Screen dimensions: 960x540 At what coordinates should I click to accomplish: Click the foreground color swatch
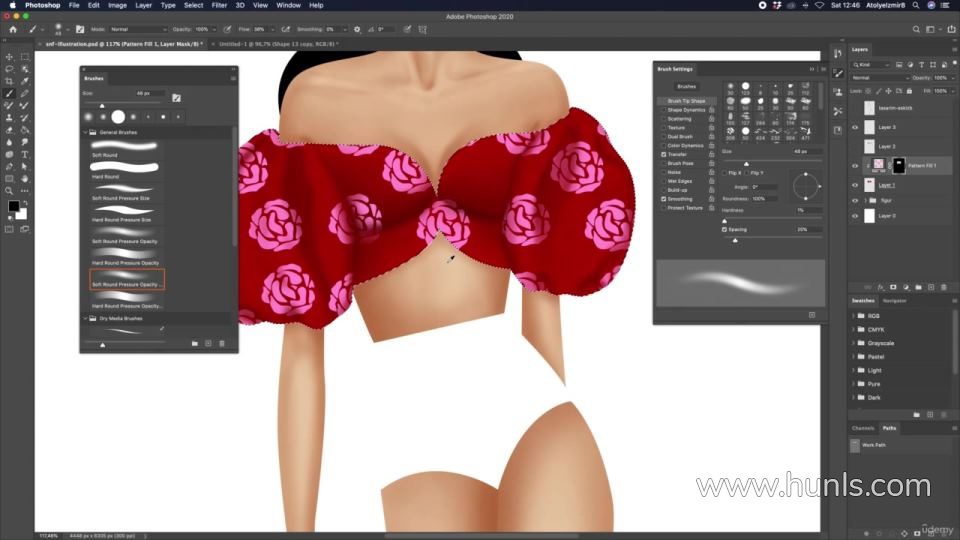(13, 206)
